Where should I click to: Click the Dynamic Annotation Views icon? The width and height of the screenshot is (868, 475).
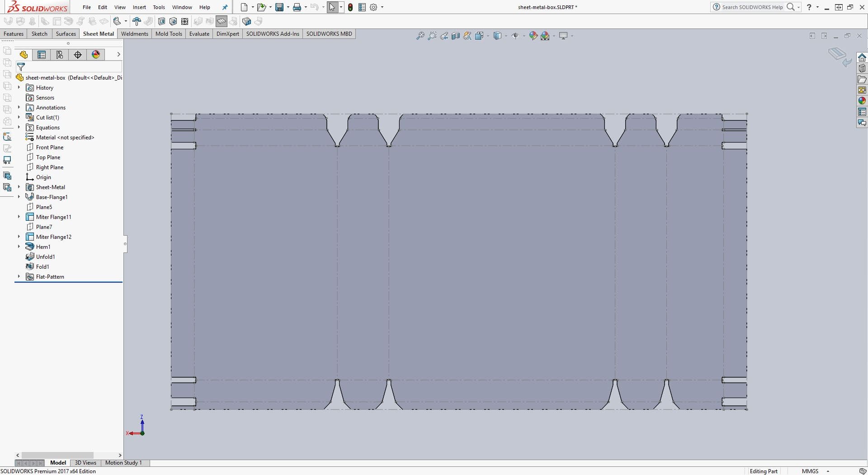tap(467, 36)
